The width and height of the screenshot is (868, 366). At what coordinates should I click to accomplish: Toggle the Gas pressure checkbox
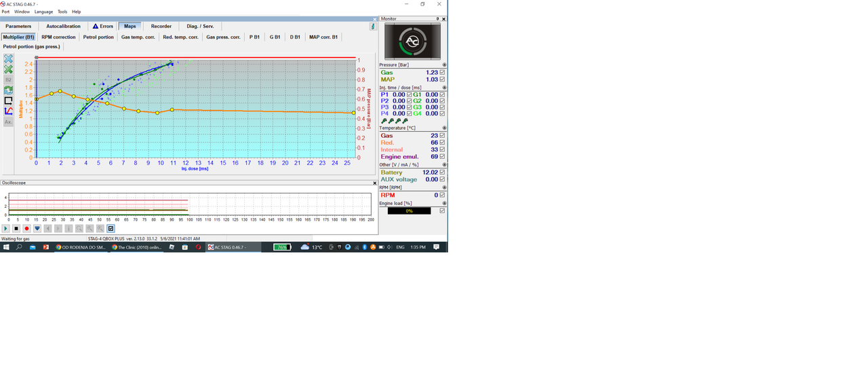(442, 72)
